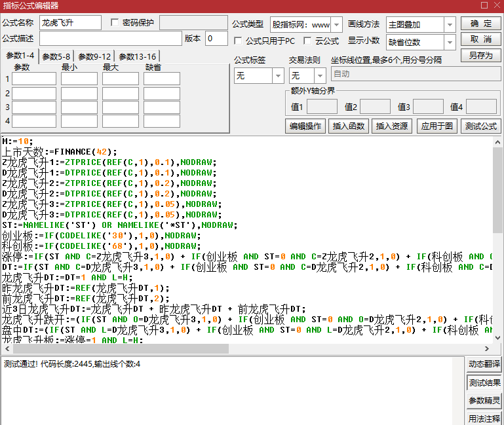
Task: Click the 值3 input field
Action: point(428,107)
